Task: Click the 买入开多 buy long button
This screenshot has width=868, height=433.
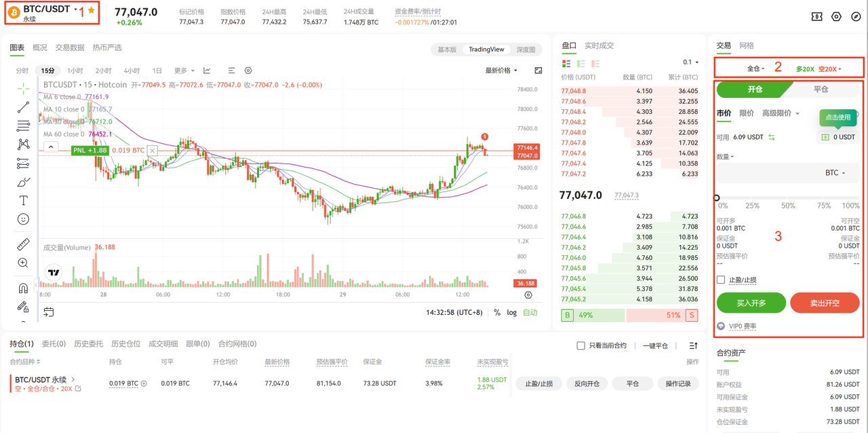Action: click(751, 303)
